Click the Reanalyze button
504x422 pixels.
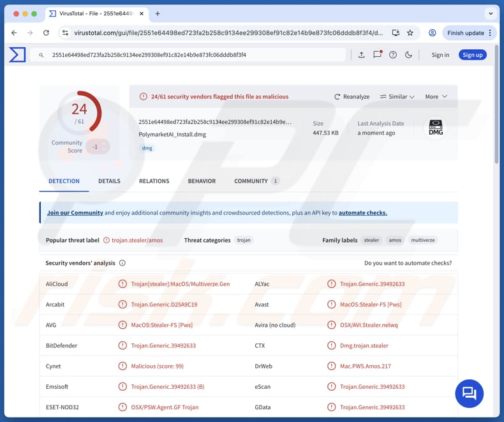click(x=352, y=96)
